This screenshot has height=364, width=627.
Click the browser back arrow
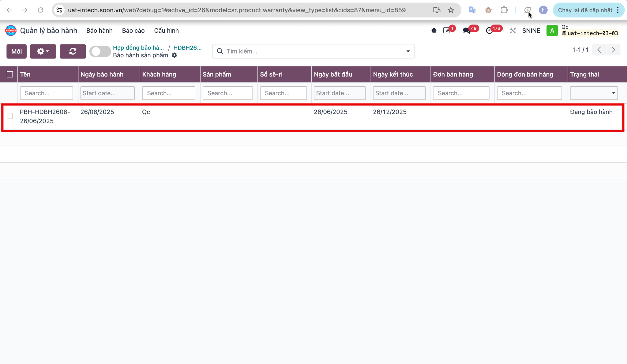pyautogui.click(x=9, y=10)
